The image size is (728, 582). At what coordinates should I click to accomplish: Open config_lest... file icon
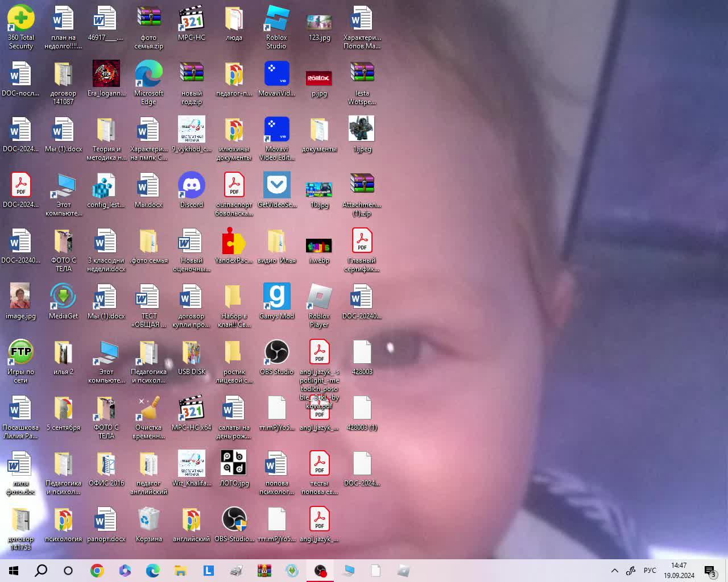click(106, 190)
